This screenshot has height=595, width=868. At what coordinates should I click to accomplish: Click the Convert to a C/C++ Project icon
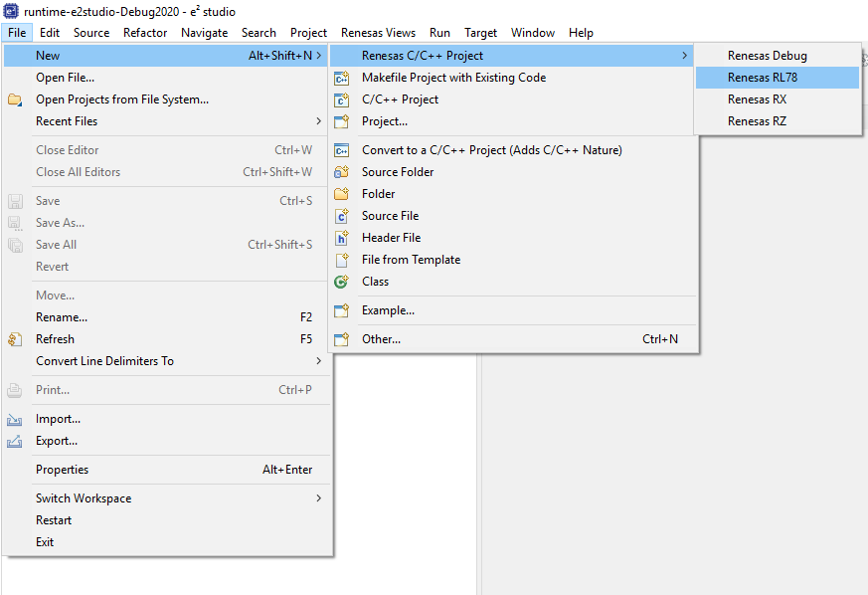342,150
